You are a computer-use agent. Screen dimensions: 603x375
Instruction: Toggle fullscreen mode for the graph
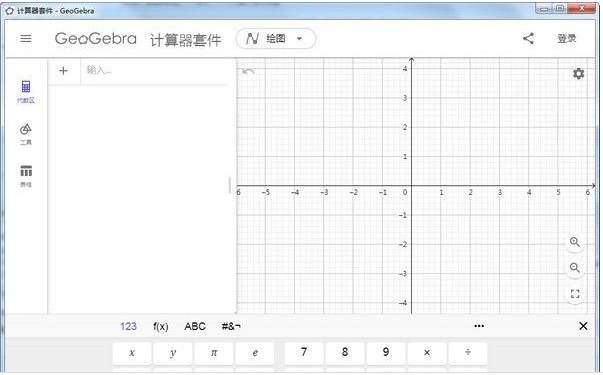click(575, 294)
